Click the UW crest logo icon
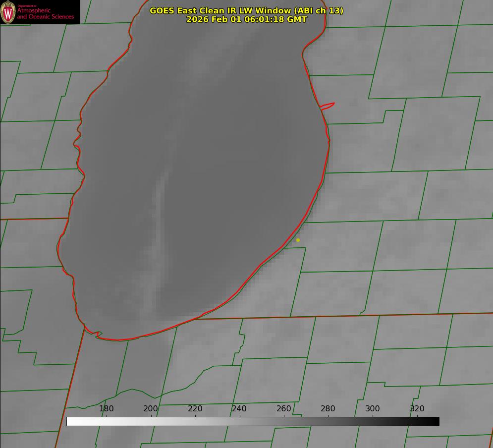This screenshot has height=448, width=493. tap(8, 12)
